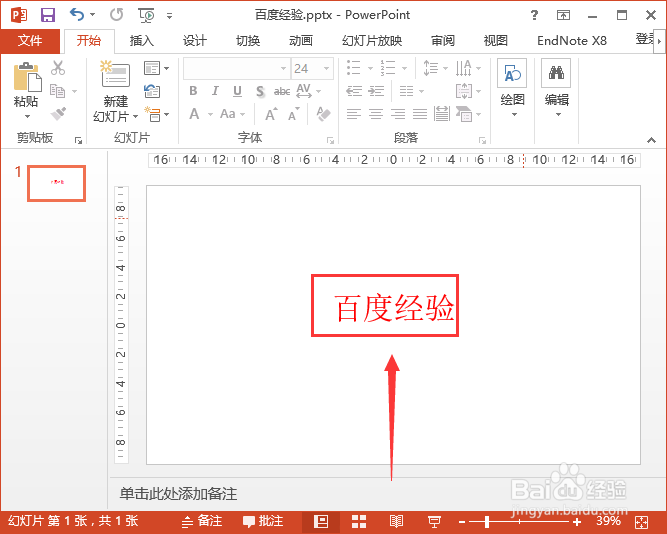Click Clear All Formatting eraser icon
The image size is (667, 534).
click(323, 114)
